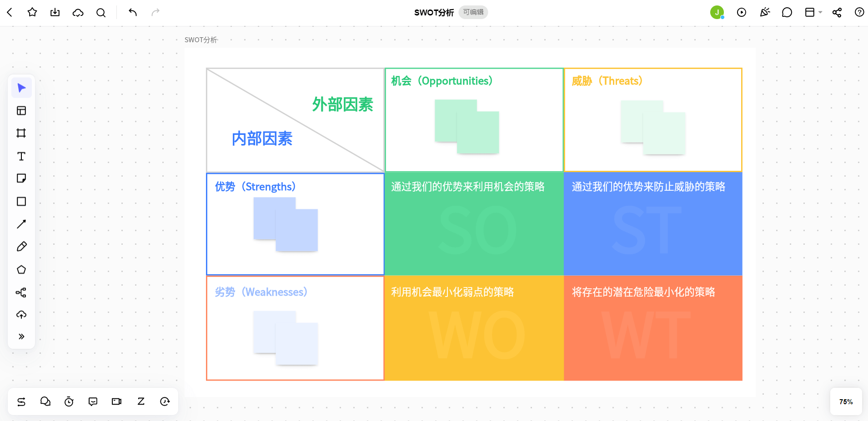
Task: Click the cloud upload tool
Action: point(21,315)
